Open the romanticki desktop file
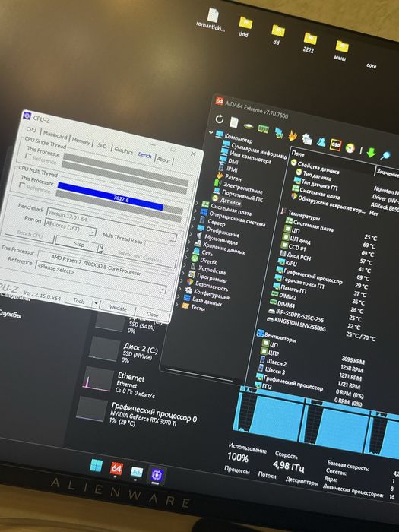The width and height of the screenshot is (399, 532). coord(212,20)
